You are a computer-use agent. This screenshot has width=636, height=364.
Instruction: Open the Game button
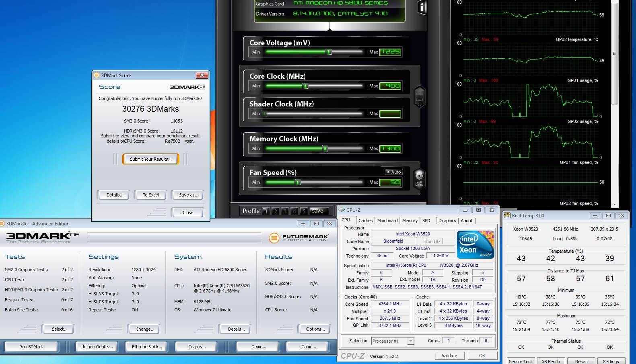309,347
